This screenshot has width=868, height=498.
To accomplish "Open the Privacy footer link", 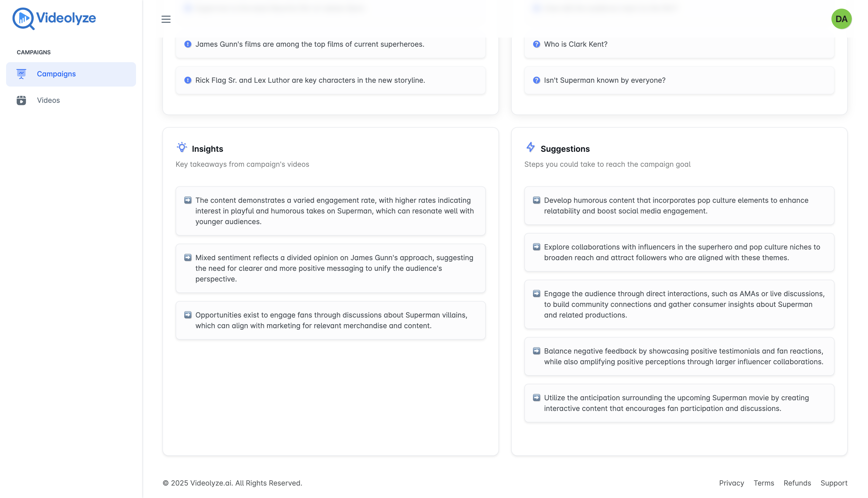I will 731,483.
